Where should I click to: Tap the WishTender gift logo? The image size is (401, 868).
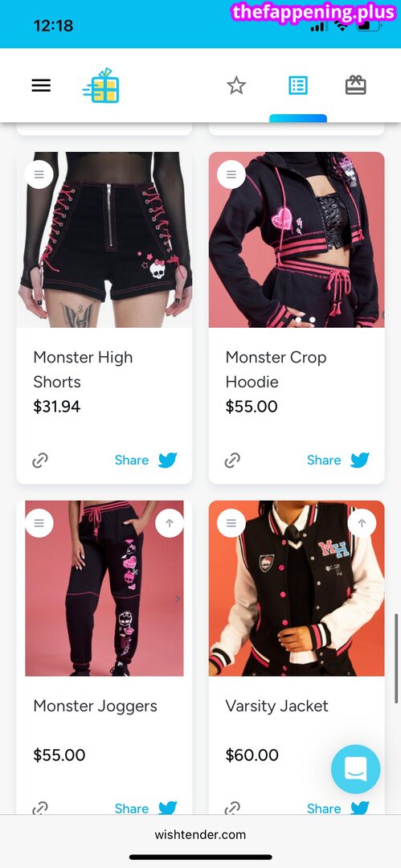(x=101, y=86)
